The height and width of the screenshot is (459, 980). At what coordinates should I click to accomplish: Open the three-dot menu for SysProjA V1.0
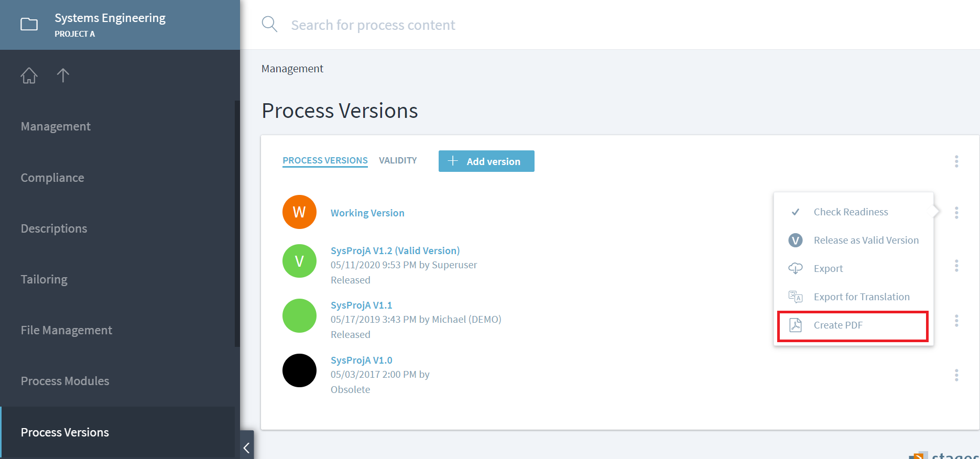click(956, 375)
